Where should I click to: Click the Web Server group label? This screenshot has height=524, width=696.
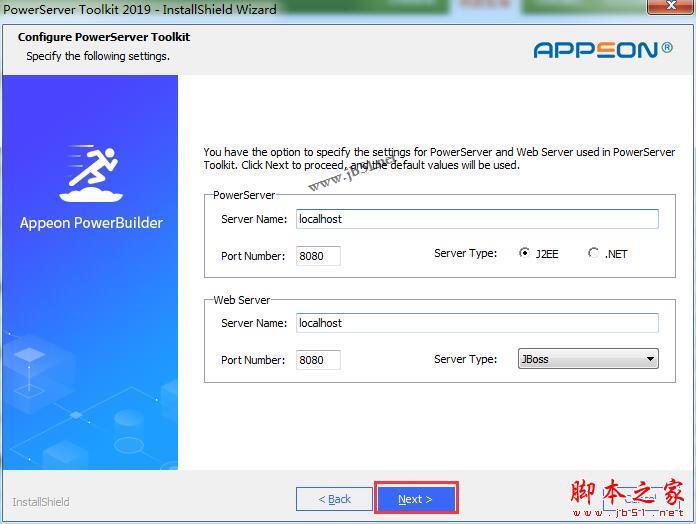(x=242, y=300)
